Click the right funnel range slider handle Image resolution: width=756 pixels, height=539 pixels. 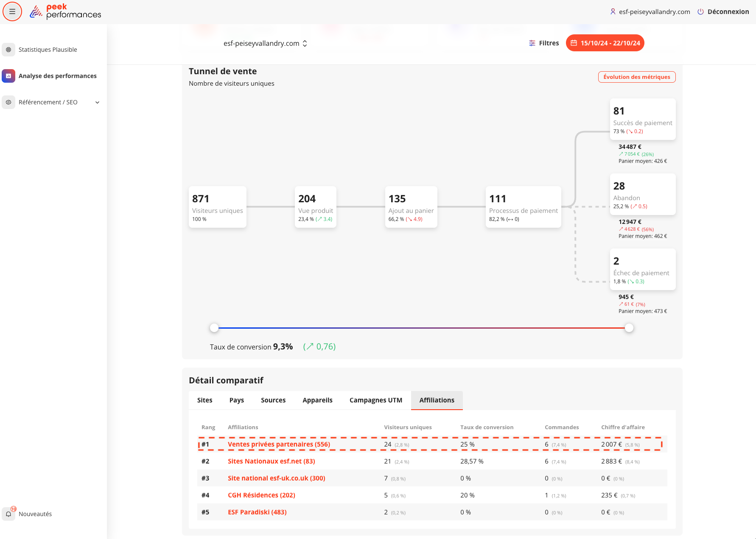(629, 328)
